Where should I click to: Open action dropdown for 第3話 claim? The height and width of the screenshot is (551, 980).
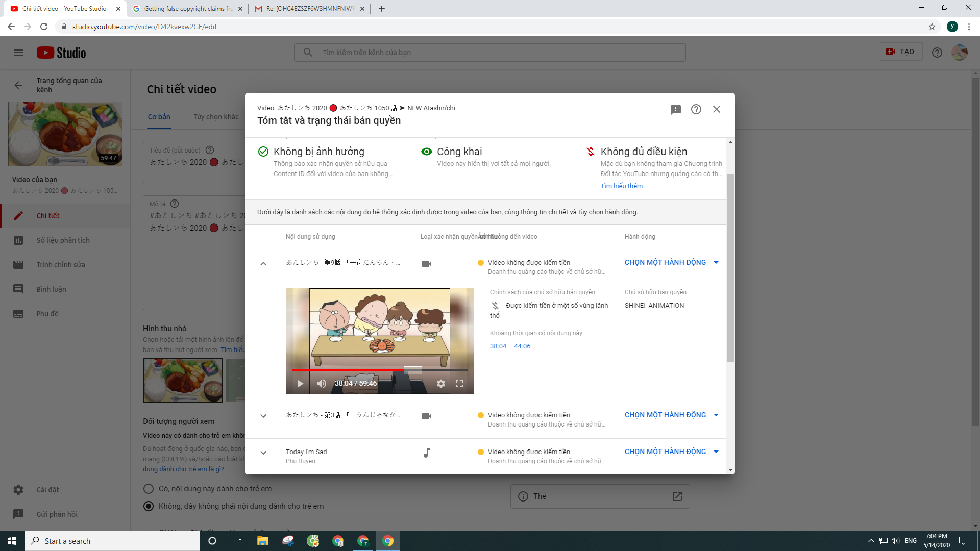click(671, 415)
